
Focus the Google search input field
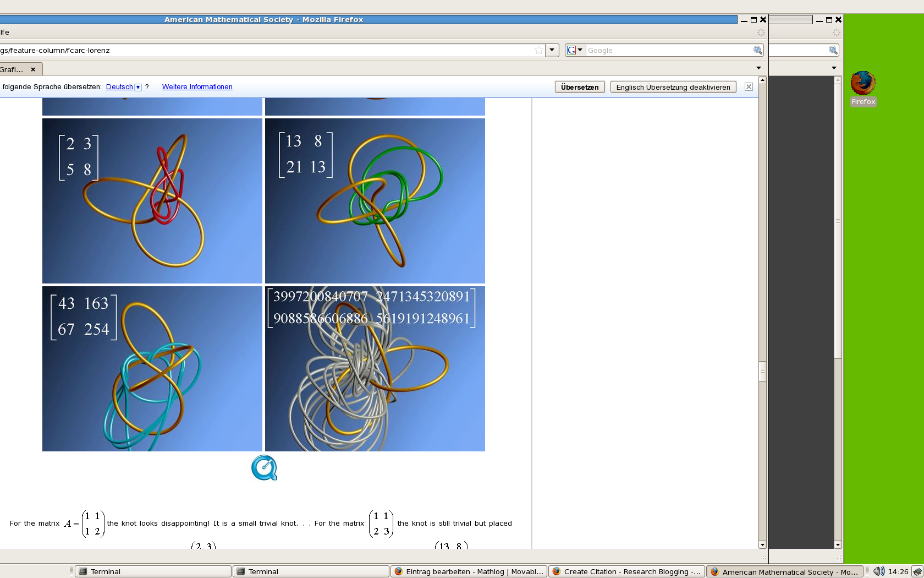[x=668, y=50]
